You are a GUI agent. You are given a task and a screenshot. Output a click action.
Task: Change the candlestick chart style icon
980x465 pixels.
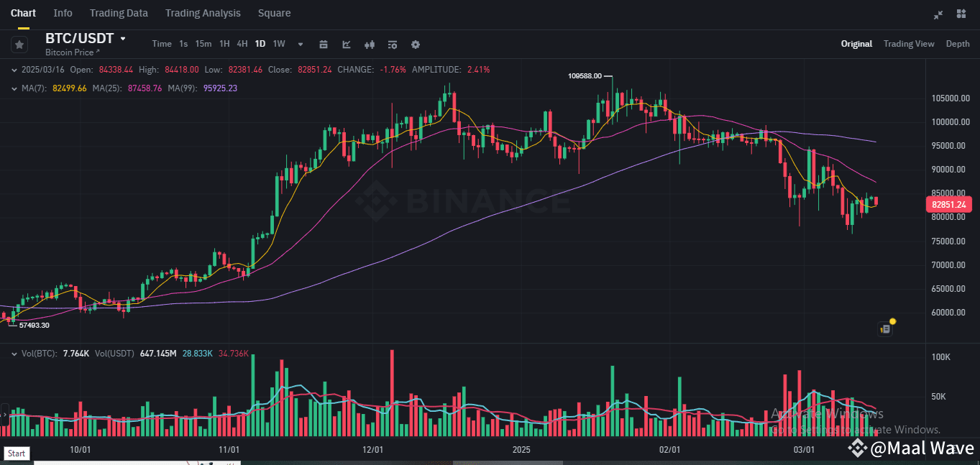(x=370, y=44)
